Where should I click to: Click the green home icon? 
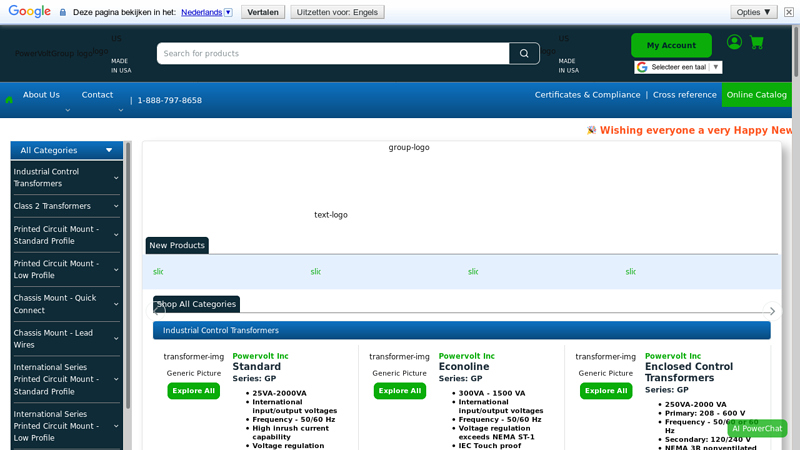click(x=9, y=100)
